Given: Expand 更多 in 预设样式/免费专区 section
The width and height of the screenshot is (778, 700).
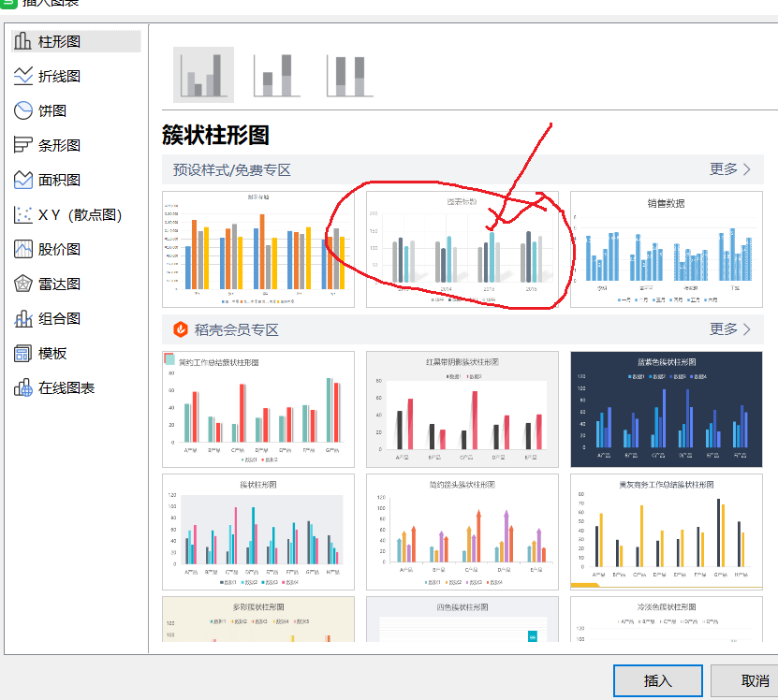Looking at the screenshot, I should click(x=729, y=169).
